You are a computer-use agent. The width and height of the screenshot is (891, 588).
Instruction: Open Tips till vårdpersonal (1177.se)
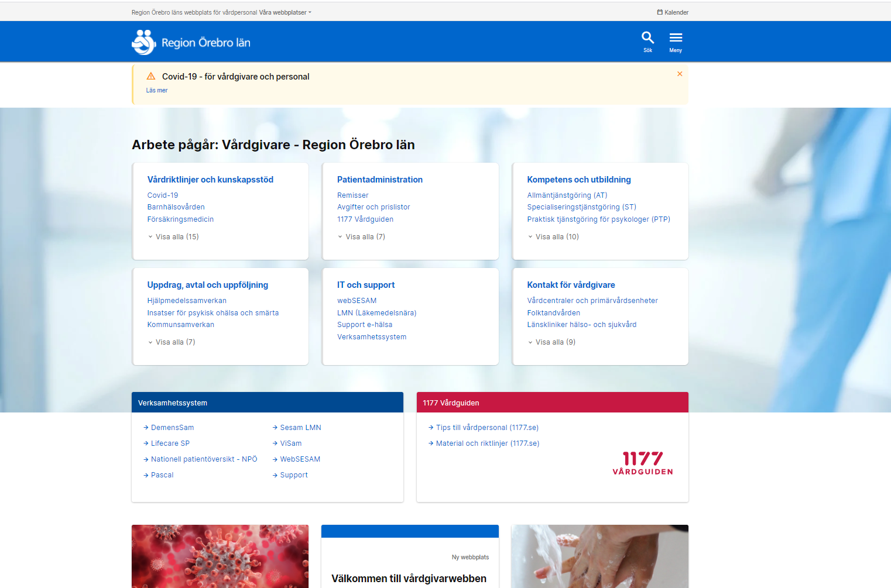pyautogui.click(x=486, y=427)
